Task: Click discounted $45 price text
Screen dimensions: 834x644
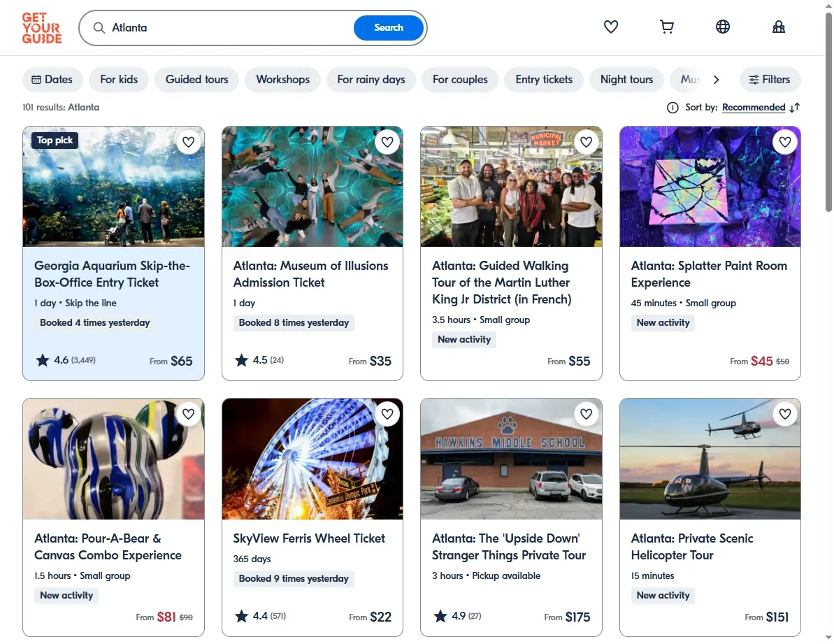Action: 761,361
